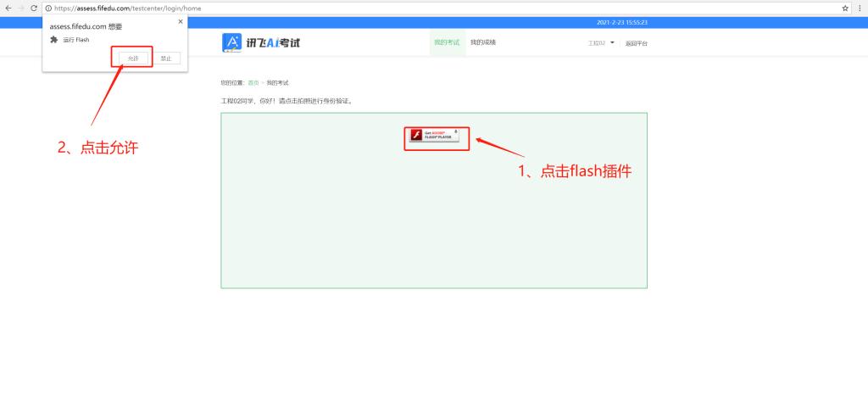Screen dimensions: 868x396
Task: Close the Flash permission popup
Action: click(181, 21)
